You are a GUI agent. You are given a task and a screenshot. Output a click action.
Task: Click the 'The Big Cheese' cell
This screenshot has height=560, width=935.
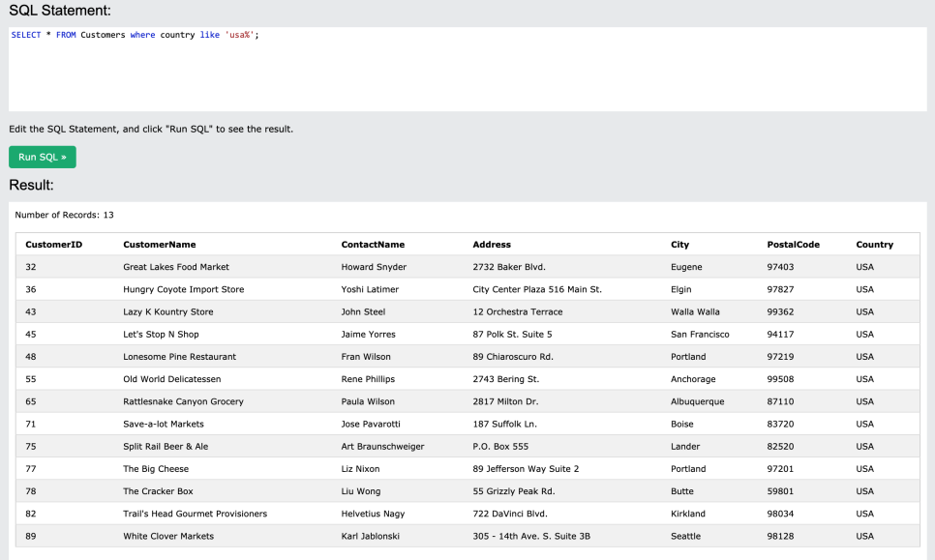156,469
